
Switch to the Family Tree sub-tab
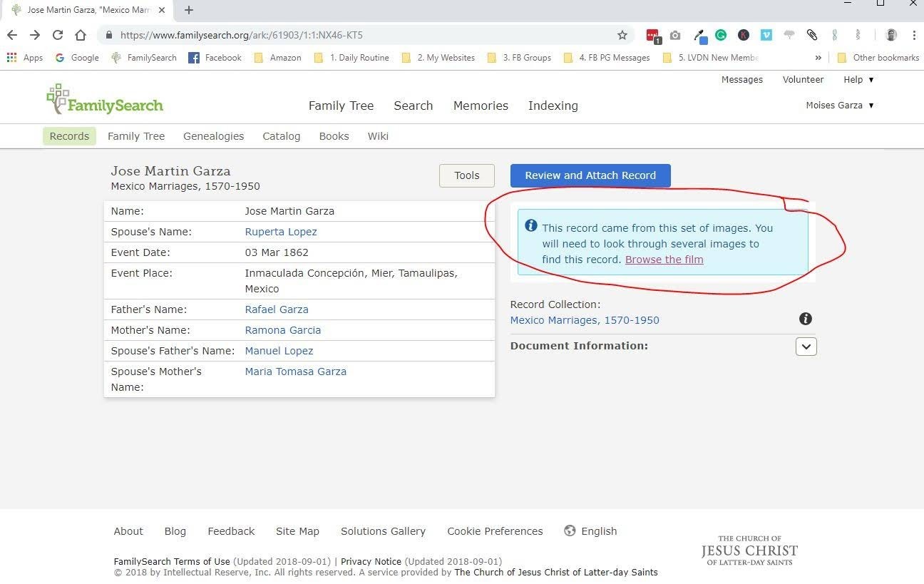(x=136, y=136)
